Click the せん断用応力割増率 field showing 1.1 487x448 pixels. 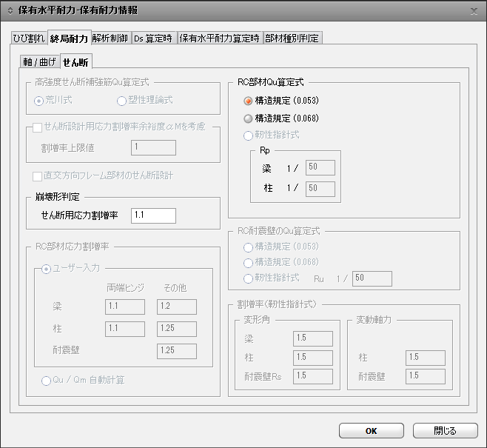point(153,215)
